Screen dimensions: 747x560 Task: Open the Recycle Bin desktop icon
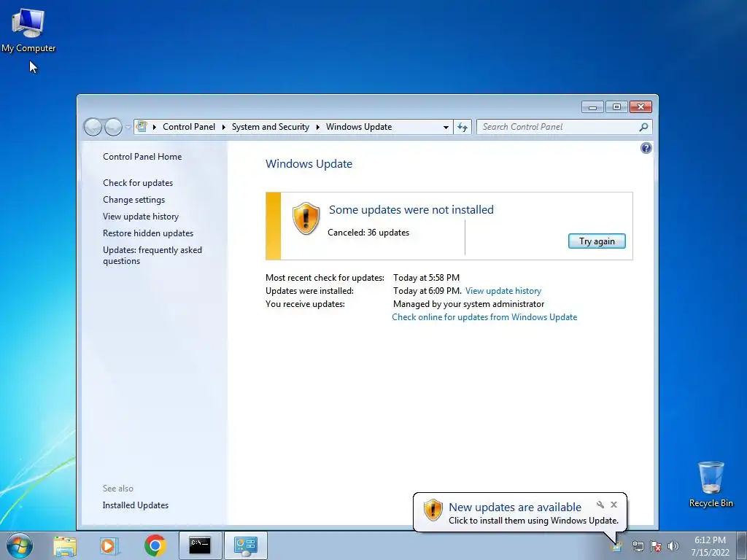711,484
